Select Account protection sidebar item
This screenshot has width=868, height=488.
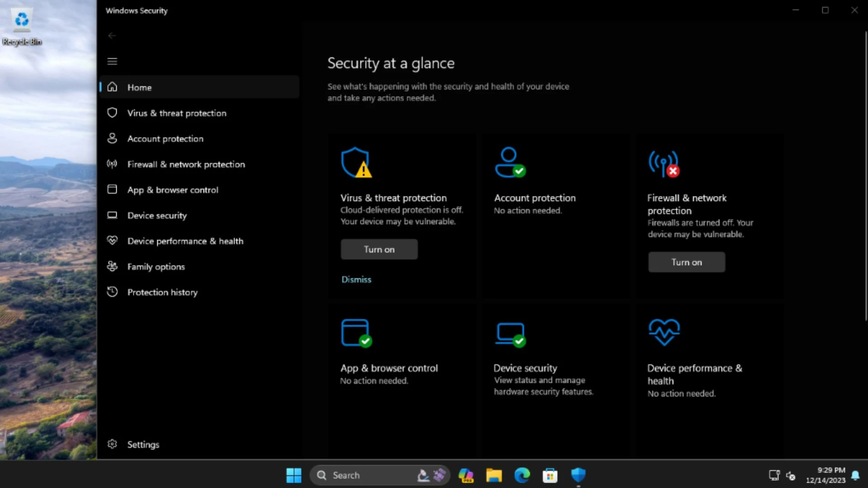click(165, 138)
